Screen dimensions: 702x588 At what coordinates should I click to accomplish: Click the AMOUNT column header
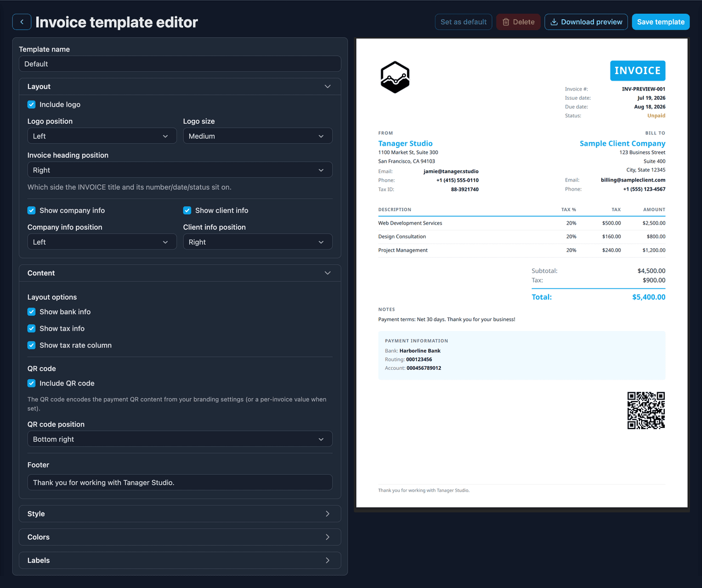click(654, 209)
